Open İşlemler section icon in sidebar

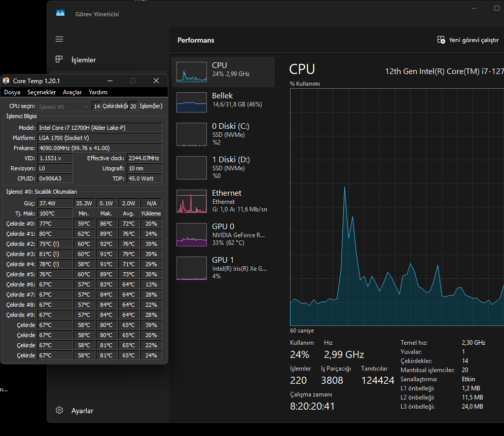59,59
